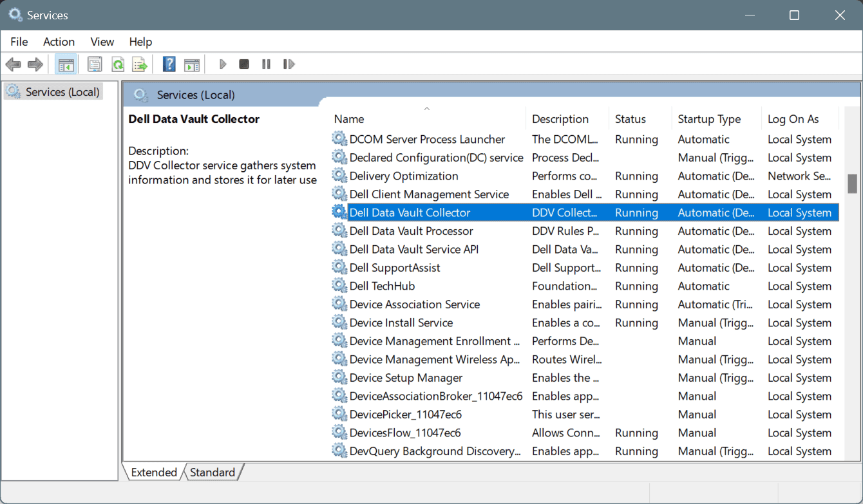Click gear icon for Dell Data Vault Service API

339,249
